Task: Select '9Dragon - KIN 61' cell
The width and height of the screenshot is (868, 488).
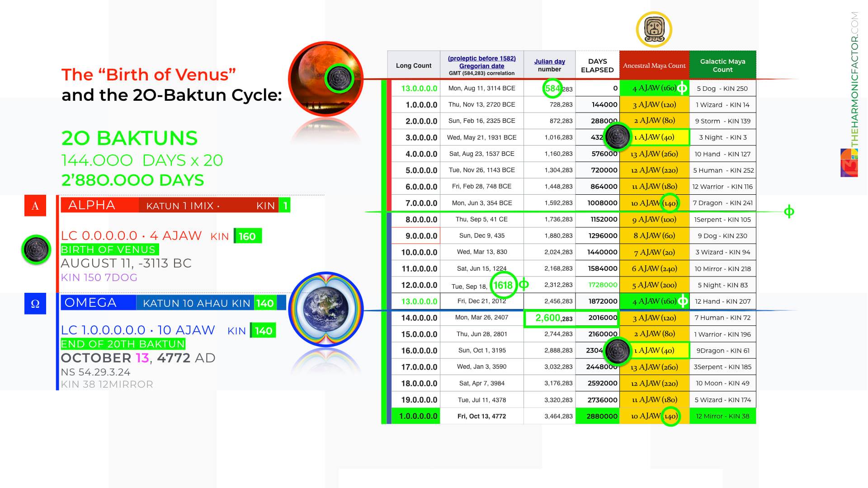Action: 722,351
